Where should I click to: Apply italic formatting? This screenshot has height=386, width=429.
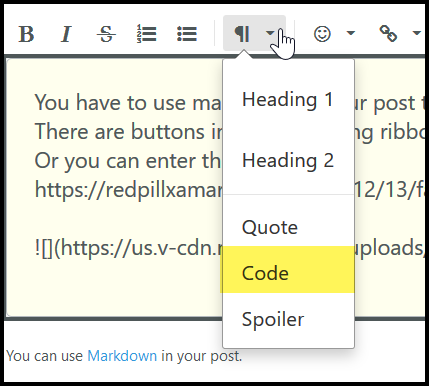click(66, 34)
